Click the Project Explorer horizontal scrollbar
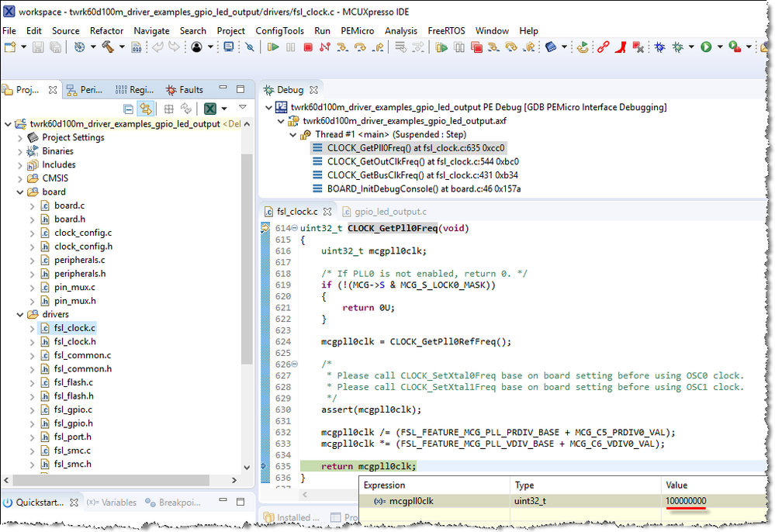The width and height of the screenshot is (775, 532). click(x=111, y=480)
